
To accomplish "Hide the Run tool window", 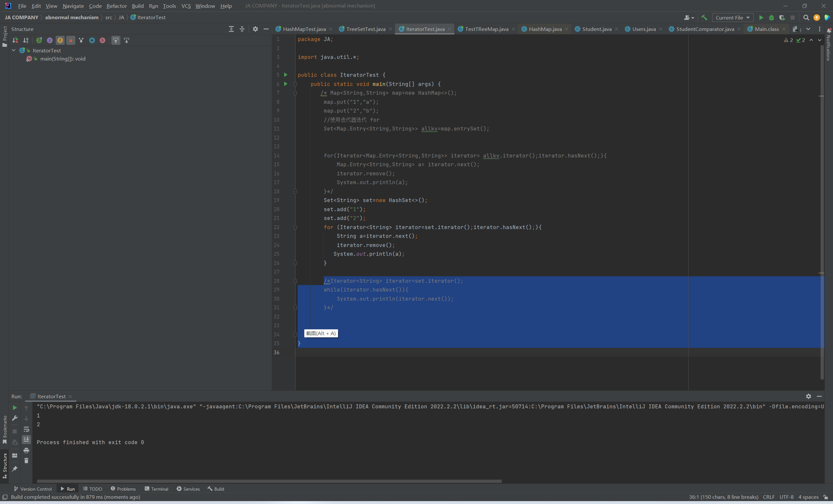I will click(x=819, y=396).
